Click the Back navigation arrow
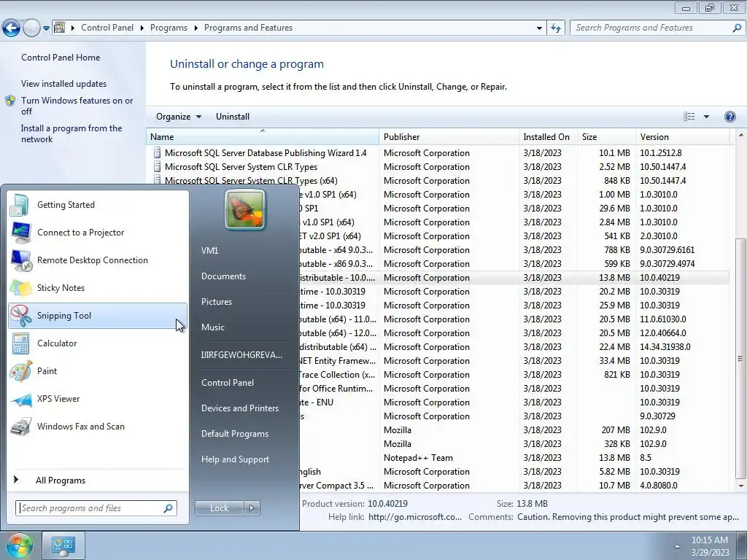The image size is (747, 560). [11, 28]
